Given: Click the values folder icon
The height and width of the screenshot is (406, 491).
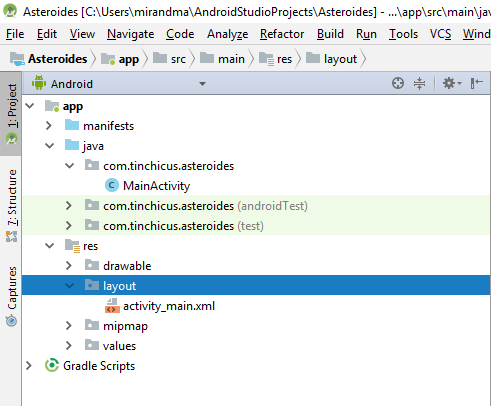Looking at the screenshot, I should coord(92,345).
